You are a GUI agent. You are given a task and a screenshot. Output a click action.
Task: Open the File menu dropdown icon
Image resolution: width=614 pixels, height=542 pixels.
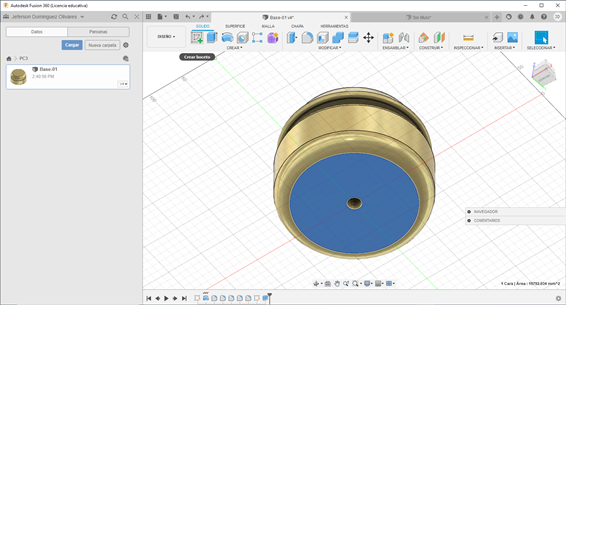click(162, 16)
